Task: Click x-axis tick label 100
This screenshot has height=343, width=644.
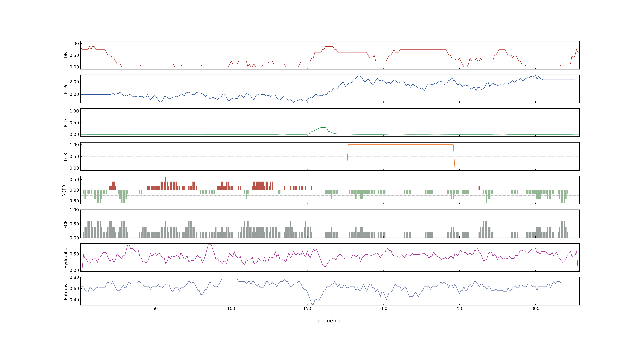Action: pos(231,309)
